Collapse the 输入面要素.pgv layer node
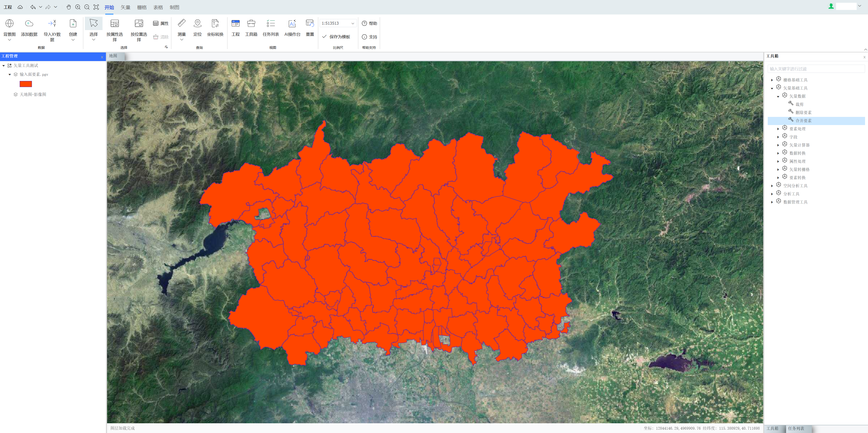The width and height of the screenshot is (868, 433). pyautogui.click(x=10, y=74)
